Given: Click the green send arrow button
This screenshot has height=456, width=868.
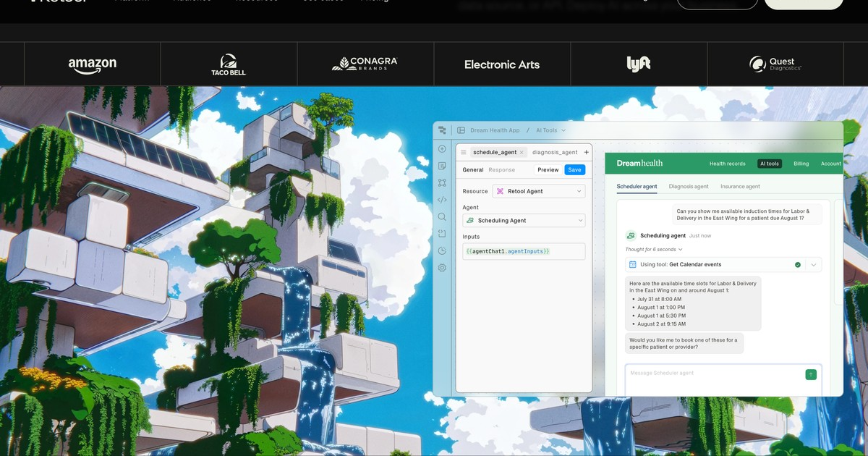Looking at the screenshot, I should click(811, 374).
